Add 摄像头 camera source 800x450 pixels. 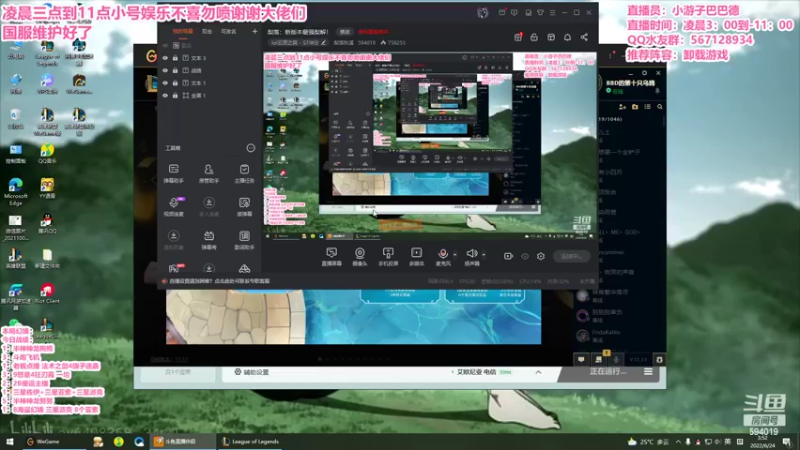point(360,257)
